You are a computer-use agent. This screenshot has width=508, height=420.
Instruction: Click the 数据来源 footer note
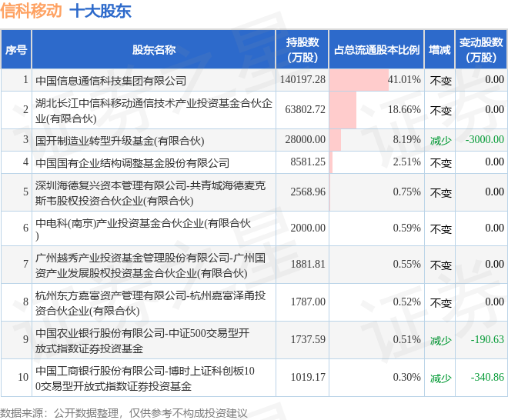click(123, 414)
